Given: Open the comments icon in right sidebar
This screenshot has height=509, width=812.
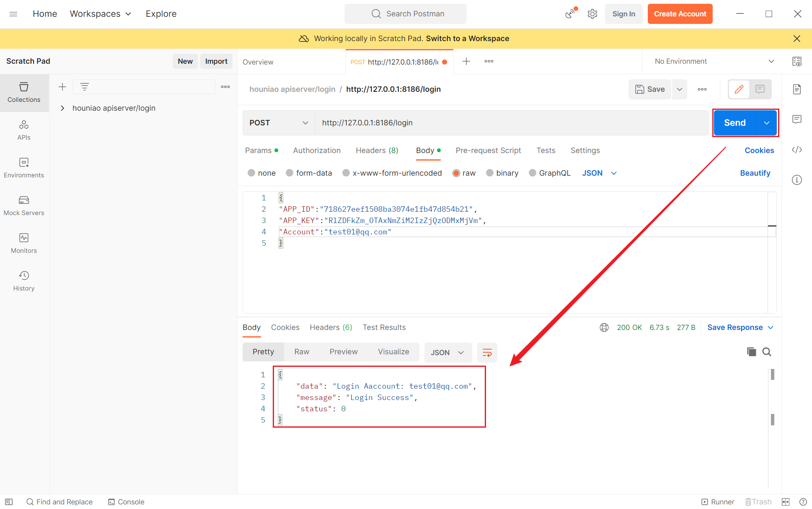Looking at the screenshot, I should [797, 119].
